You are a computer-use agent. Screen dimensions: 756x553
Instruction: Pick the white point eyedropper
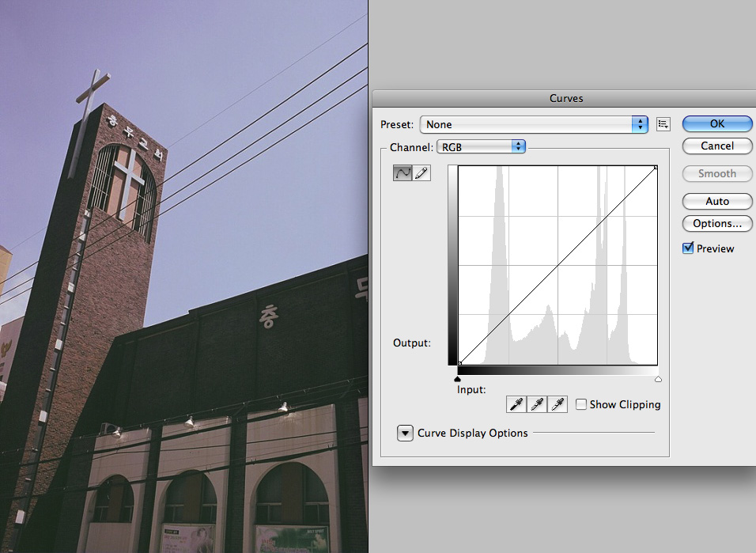point(558,405)
